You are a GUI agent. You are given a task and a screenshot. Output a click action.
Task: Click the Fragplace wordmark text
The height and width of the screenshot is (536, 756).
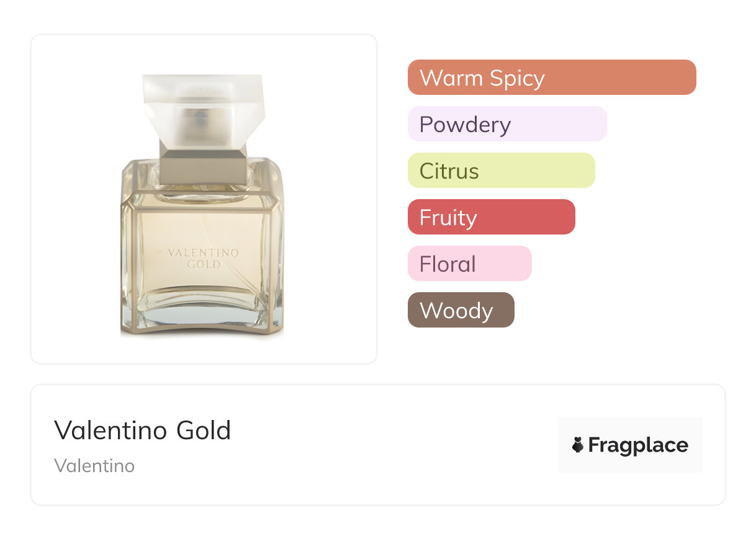[638, 445]
